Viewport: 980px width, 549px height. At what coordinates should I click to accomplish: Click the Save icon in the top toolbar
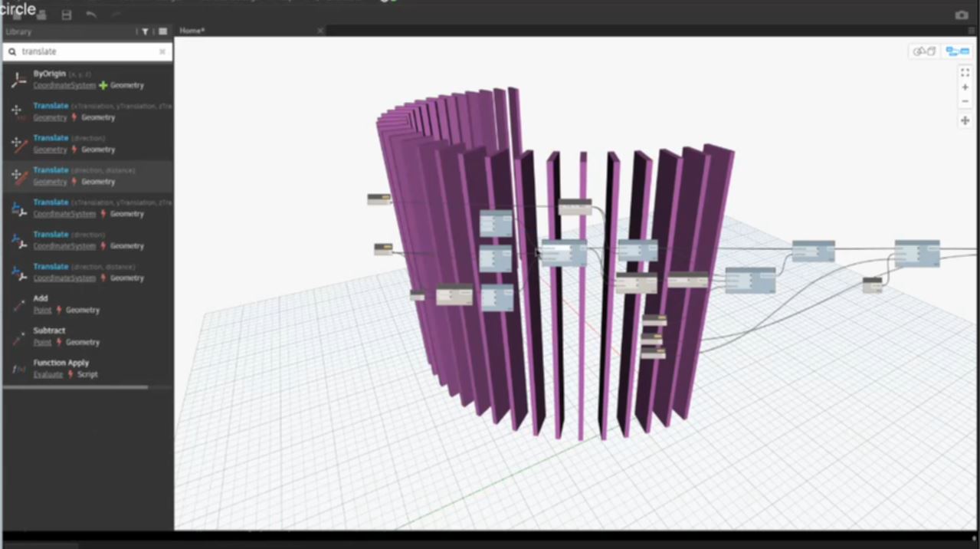click(x=67, y=15)
